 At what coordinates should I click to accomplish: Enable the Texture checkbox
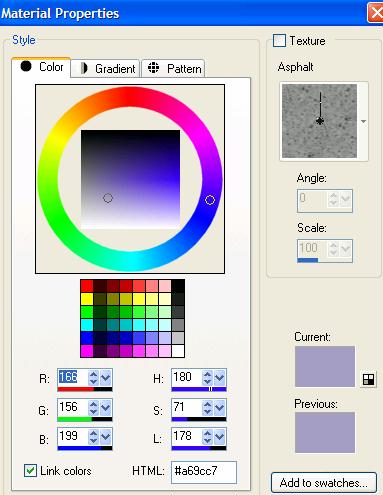(279, 41)
